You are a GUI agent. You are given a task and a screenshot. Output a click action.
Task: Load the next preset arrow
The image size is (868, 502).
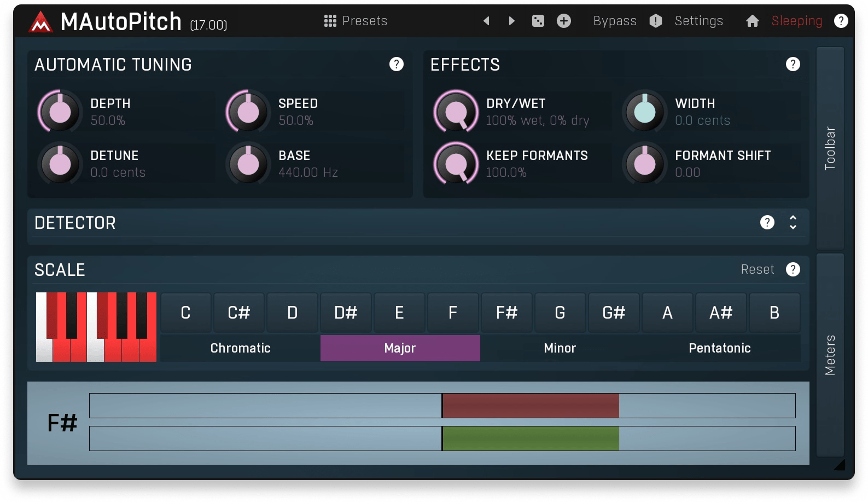click(x=511, y=21)
